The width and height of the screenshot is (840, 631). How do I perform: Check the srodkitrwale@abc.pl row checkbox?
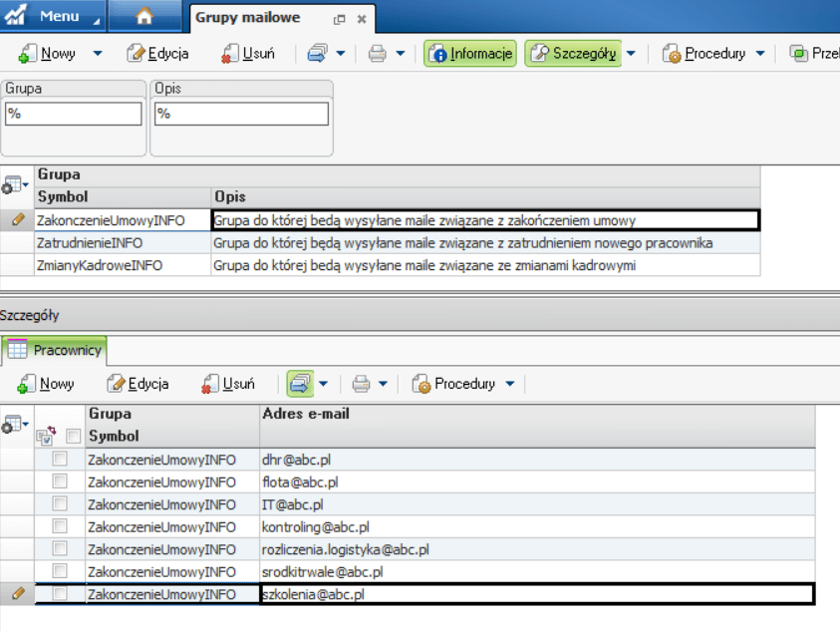(60, 571)
